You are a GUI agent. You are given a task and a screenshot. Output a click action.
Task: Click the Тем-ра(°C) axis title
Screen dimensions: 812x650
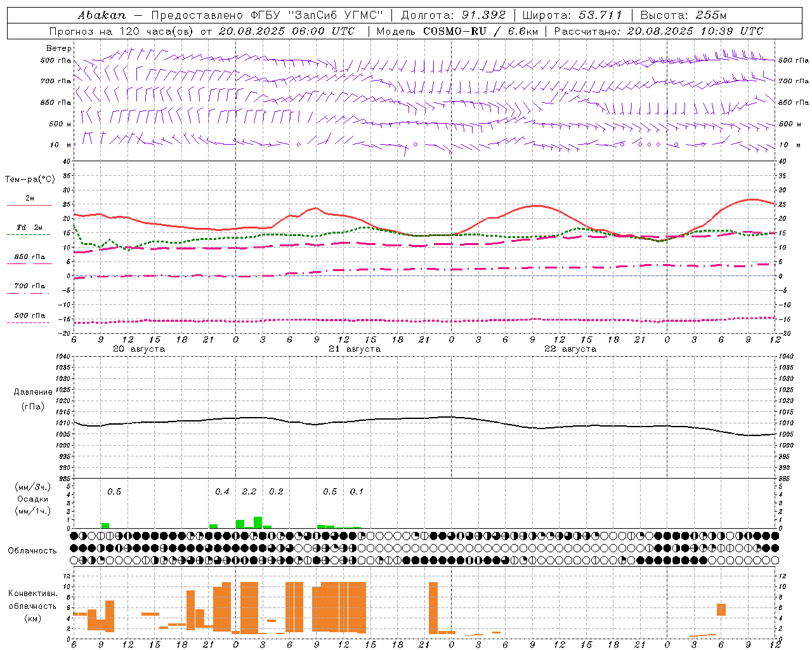coord(30,180)
